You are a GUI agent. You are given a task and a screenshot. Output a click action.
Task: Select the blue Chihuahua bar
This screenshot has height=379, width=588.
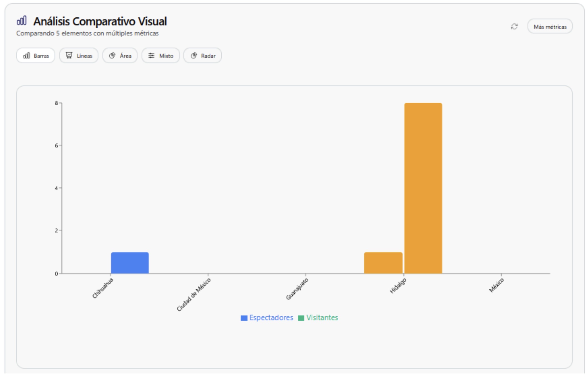130,263
